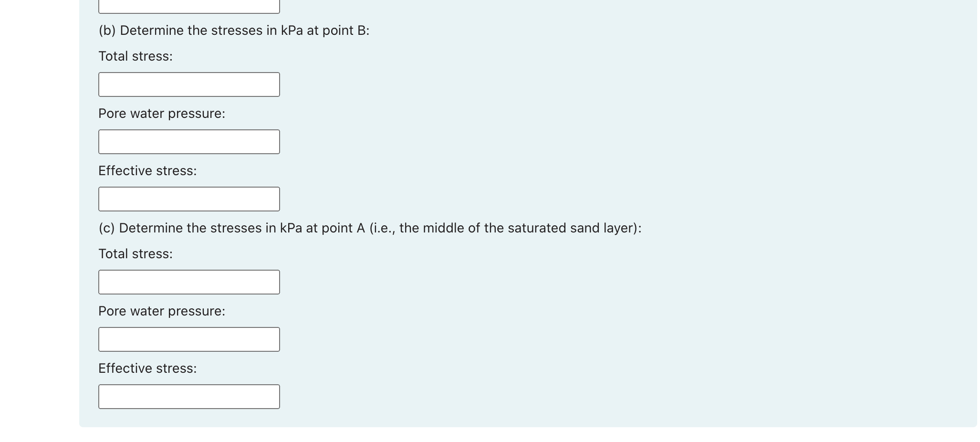
Task: Click the partially visible input field at top
Action: point(189,4)
